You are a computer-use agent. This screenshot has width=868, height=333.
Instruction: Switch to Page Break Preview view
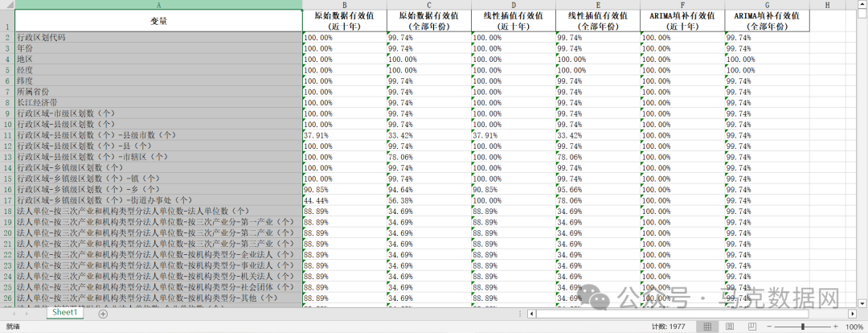pos(751,327)
